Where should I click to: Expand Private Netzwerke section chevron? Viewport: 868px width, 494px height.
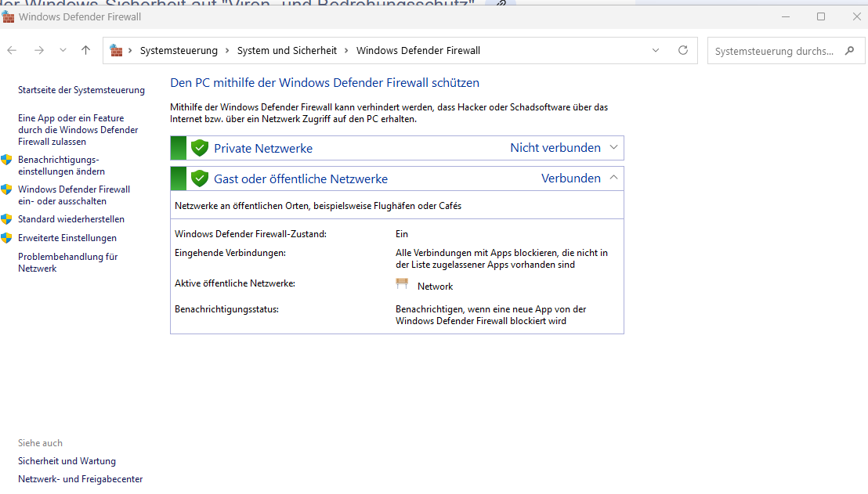[613, 148]
